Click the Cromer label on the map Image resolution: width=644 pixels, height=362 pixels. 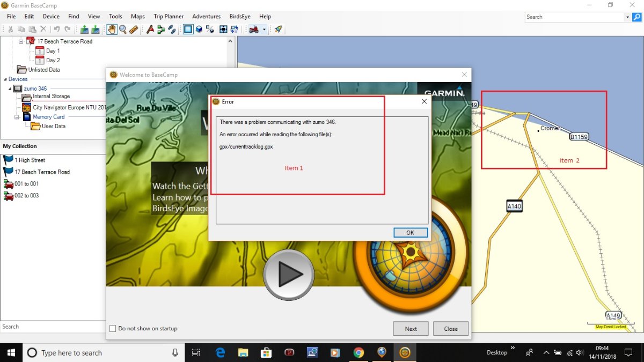click(x=550, y=128)
